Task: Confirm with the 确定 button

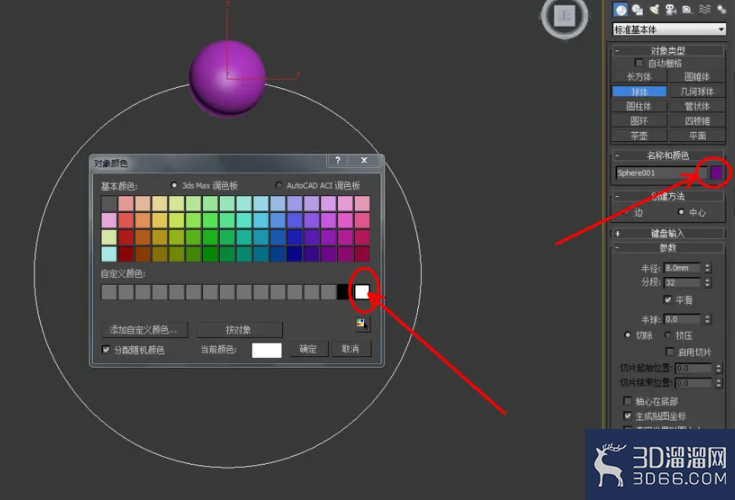Action: tap(308, 349)
